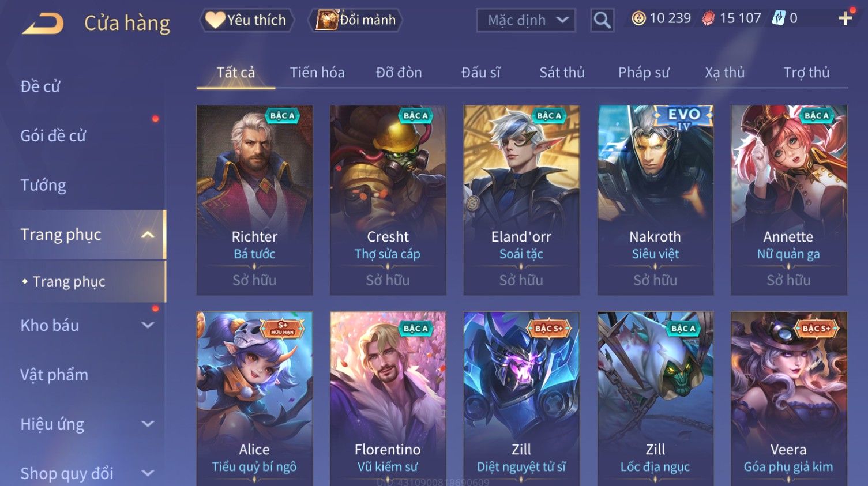Open the Veera Góa phụ giả kim skin
Image resolution: width=868 pixels, height=486 pixels.
[788, 399]
